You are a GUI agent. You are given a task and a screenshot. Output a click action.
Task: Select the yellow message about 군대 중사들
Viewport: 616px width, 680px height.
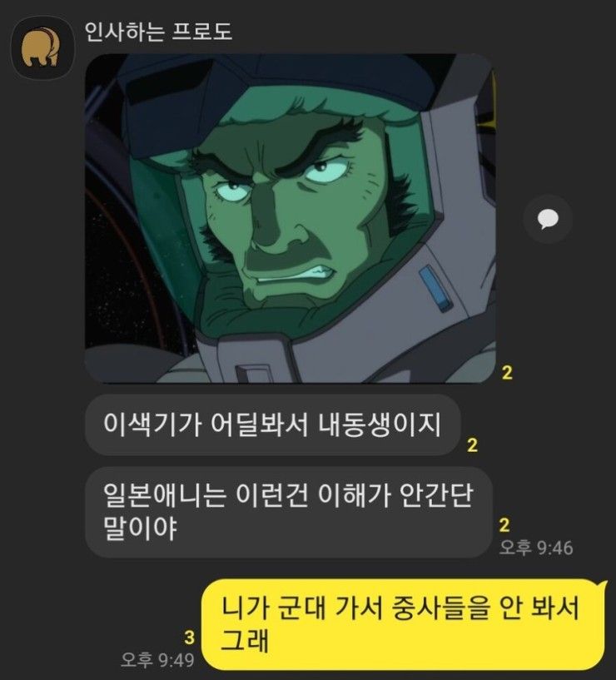point(404,624)
